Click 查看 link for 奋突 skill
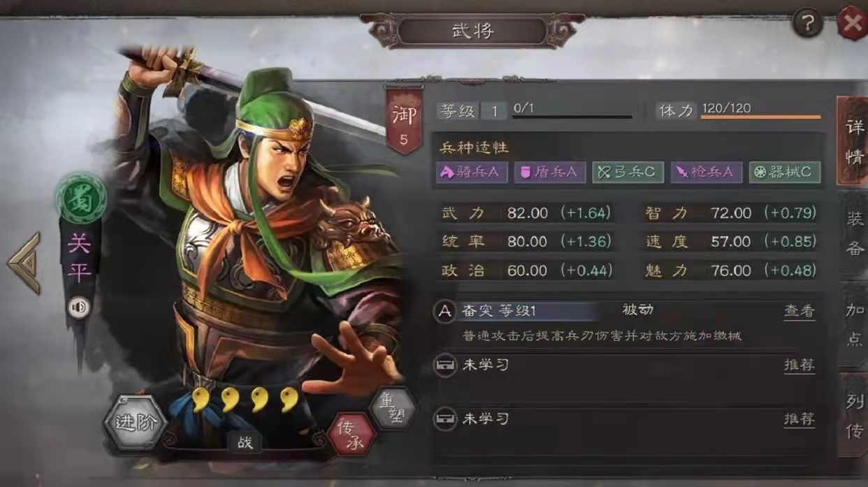The image size is (868, 487). click(x=800, y=312)
